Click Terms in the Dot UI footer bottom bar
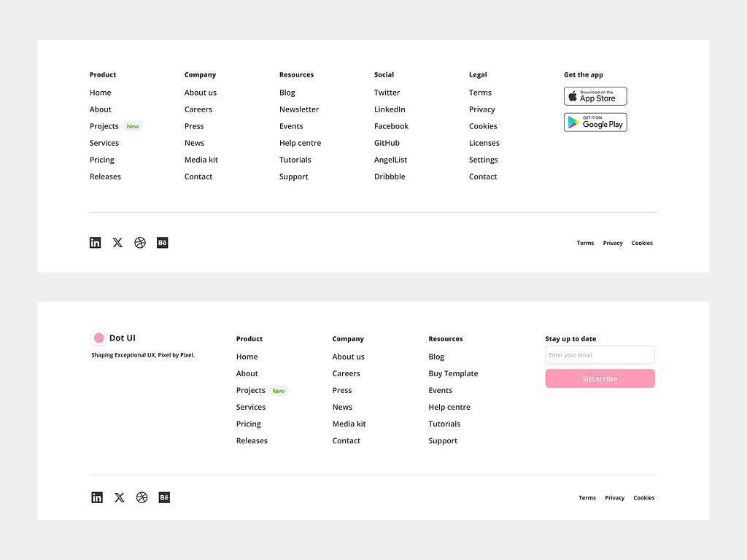 click(587, 497)
